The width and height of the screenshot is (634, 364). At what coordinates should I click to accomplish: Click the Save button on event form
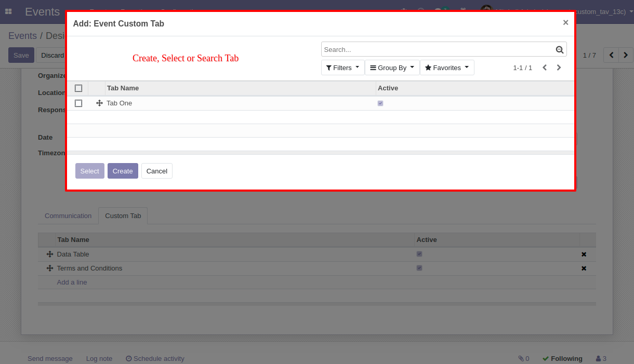click(x=21, y=55)
